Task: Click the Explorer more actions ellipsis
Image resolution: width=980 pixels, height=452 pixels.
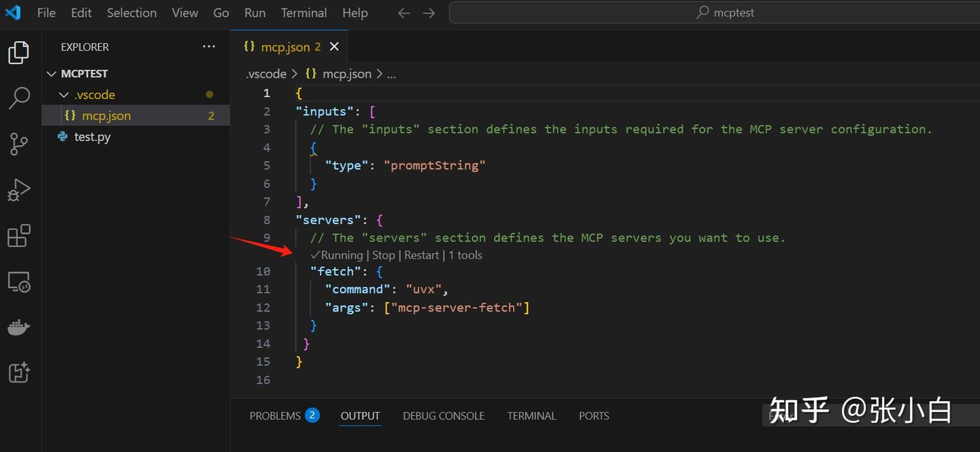Action: click(209, 47)
